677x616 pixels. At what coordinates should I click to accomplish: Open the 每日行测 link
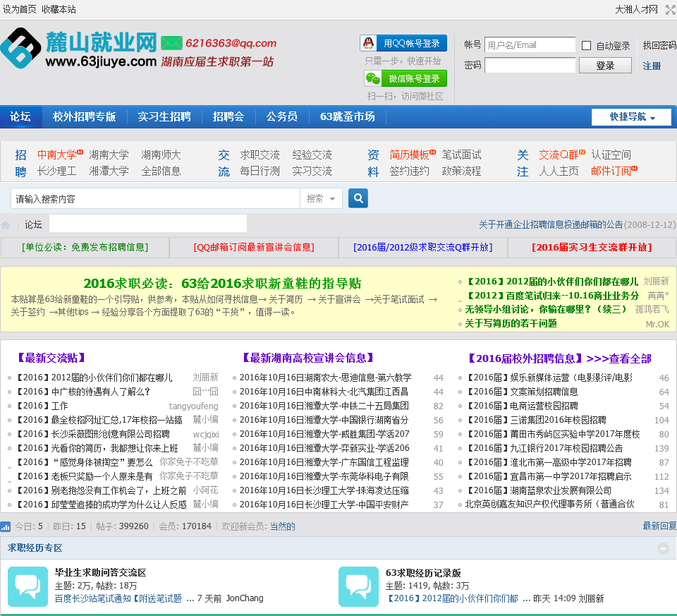click(260, 171)
